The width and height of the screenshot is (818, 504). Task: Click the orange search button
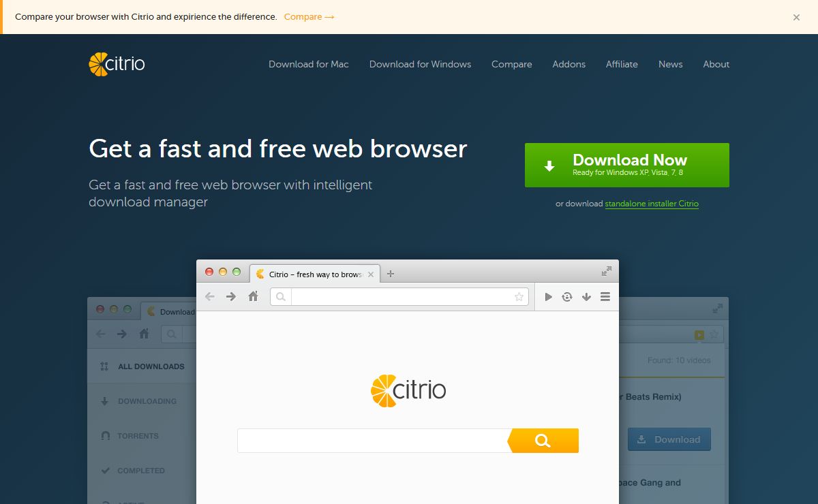543,441
